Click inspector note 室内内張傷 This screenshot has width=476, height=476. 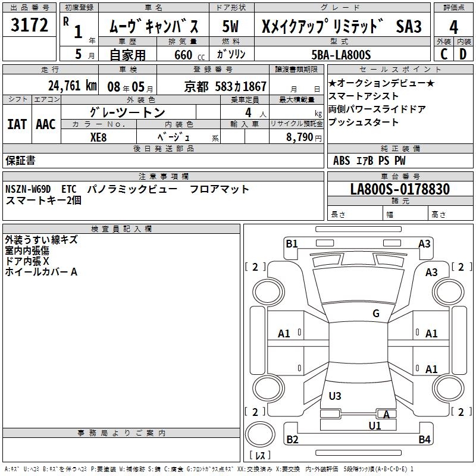click(x=27, y=250)
